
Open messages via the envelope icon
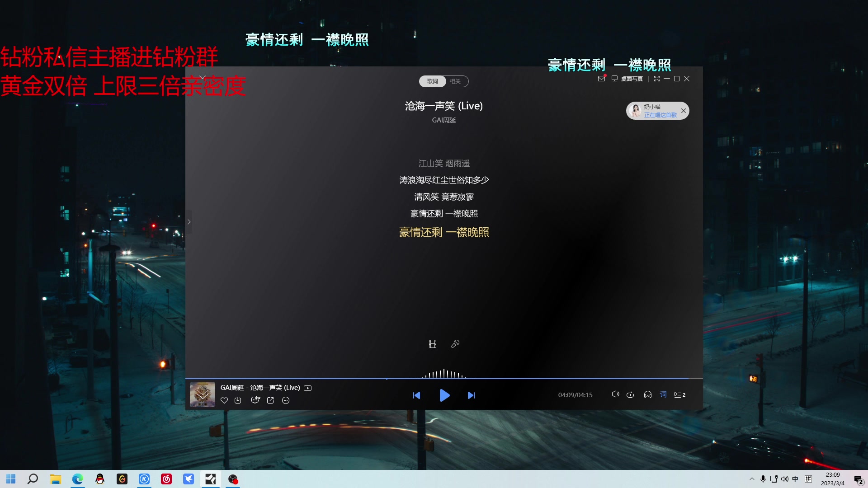602,78
